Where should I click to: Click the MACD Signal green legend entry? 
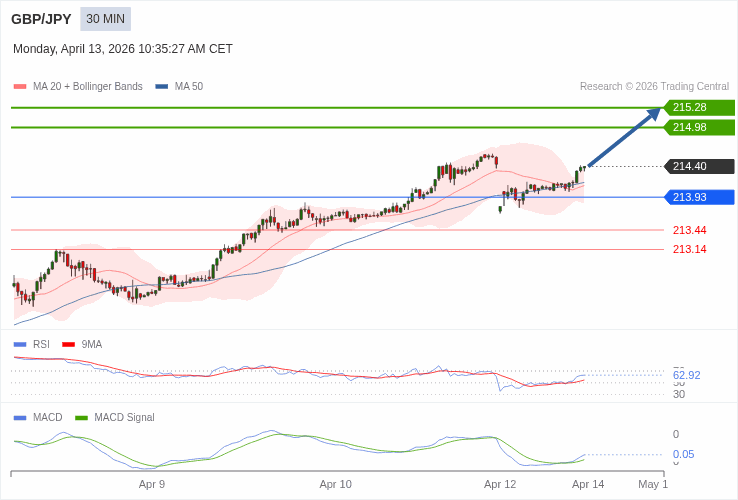coord(124,417)
